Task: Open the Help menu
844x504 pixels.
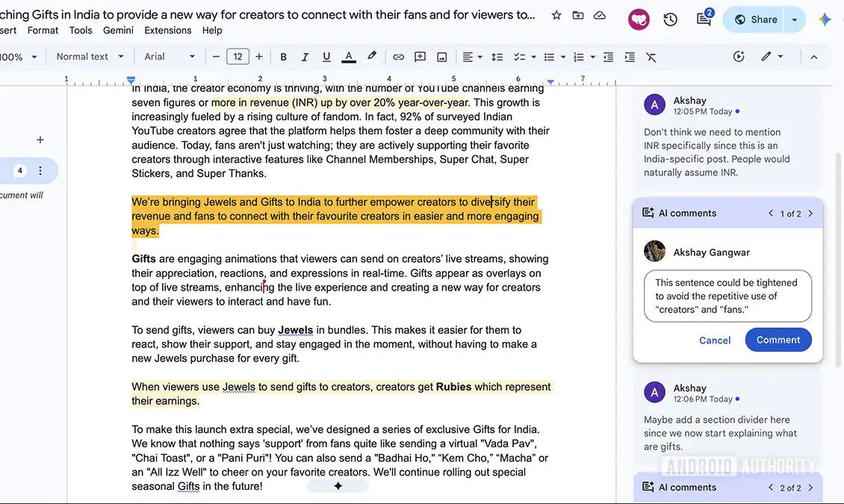Action: (212, 31)
